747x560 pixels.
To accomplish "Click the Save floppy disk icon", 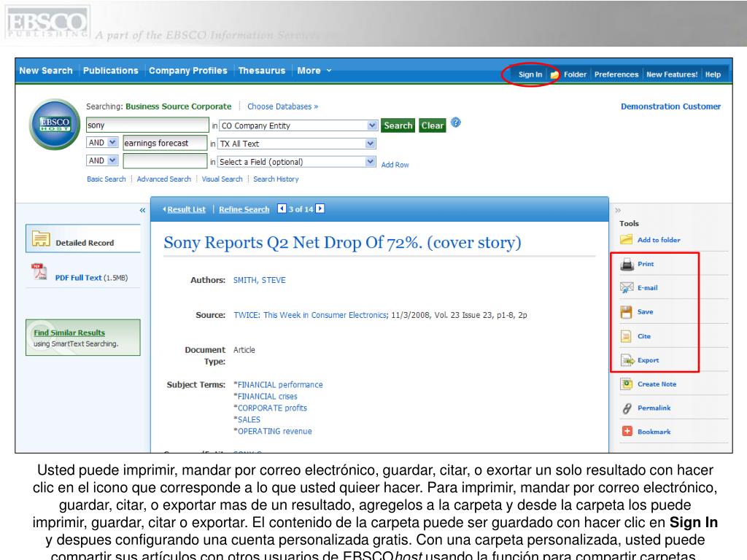I will (x=626, y=312).
